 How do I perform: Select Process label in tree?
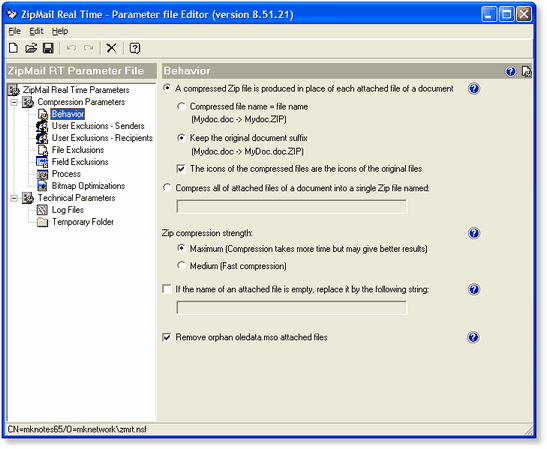66,174
